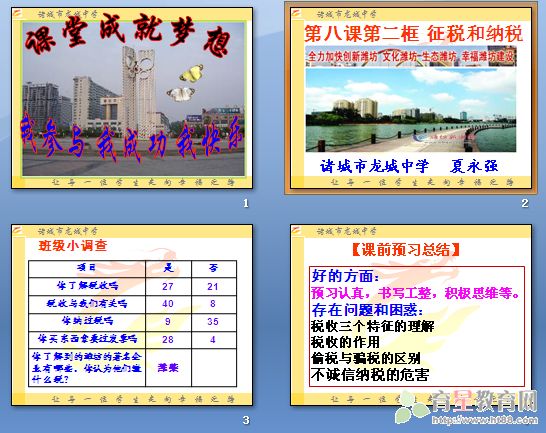
Task: Open the www.ht88.com watermark link
Action: point(484,420)
